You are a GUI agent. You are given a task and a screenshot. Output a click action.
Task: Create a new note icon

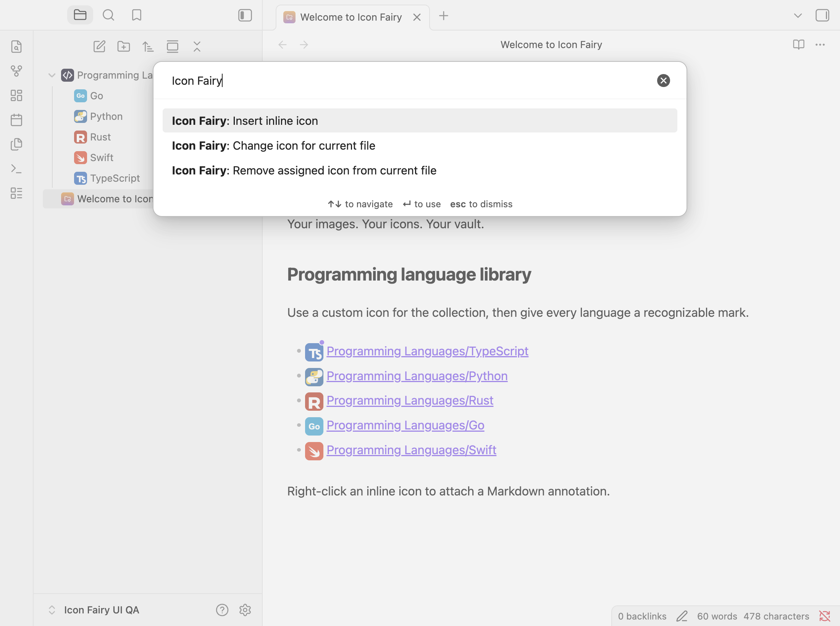(x=99, y=47)
